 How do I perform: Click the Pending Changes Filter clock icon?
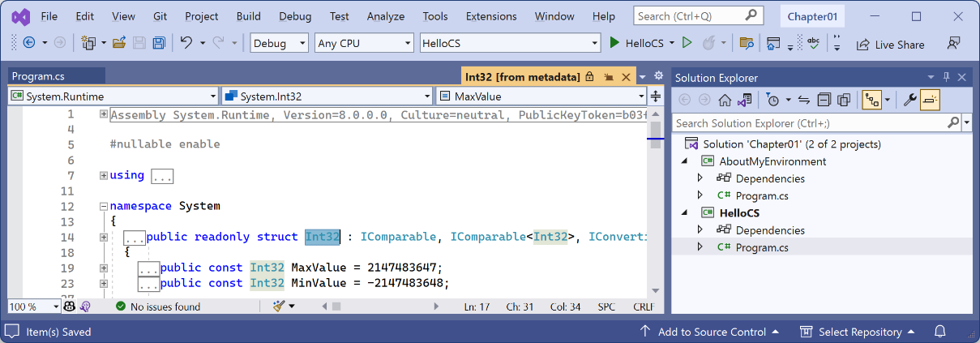click(x=773, y=100)
